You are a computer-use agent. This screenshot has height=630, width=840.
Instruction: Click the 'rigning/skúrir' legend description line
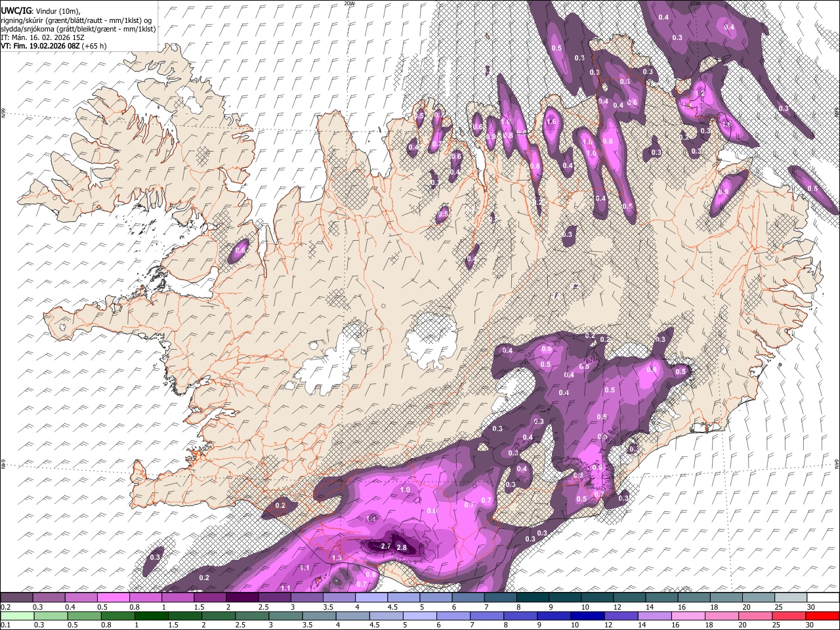click(77, 20)
